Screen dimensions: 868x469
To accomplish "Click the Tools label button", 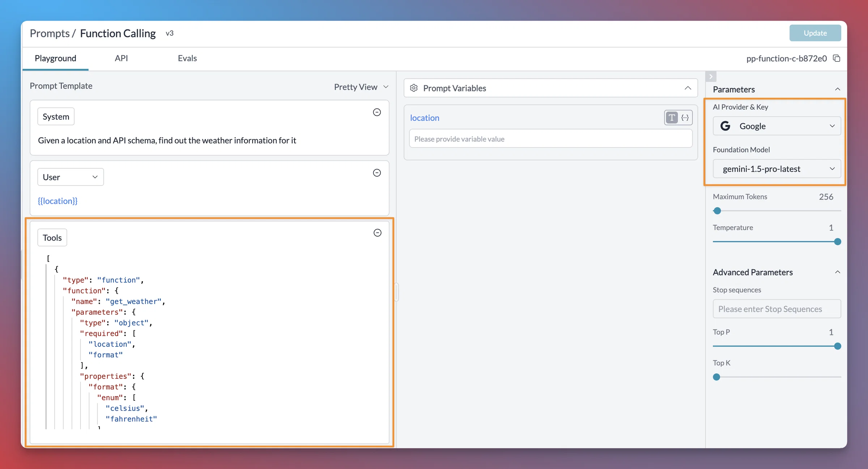I will click(x=52, y=237).
